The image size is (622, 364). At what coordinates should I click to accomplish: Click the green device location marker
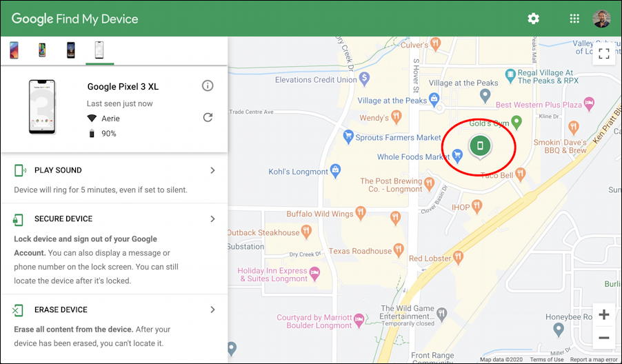coord(480,147)
